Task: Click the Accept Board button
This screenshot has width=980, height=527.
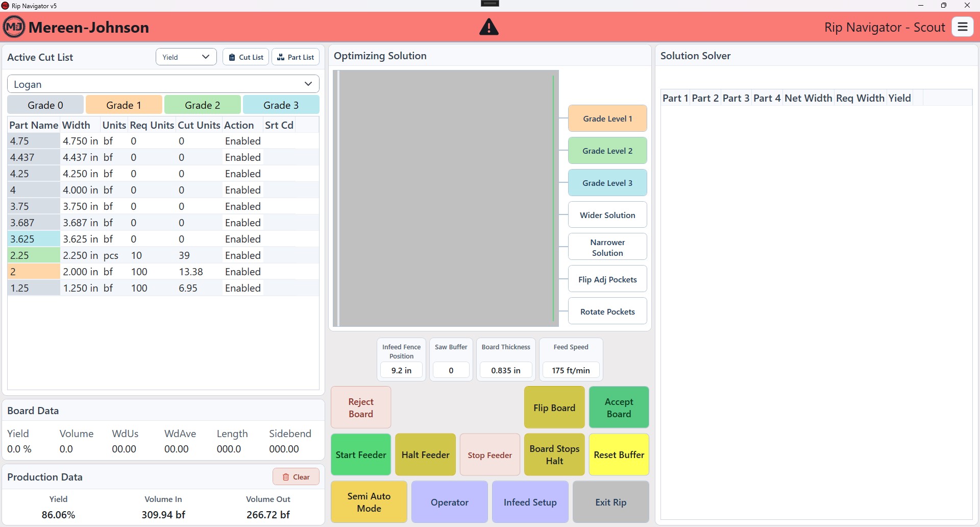Action: (619, 408)
